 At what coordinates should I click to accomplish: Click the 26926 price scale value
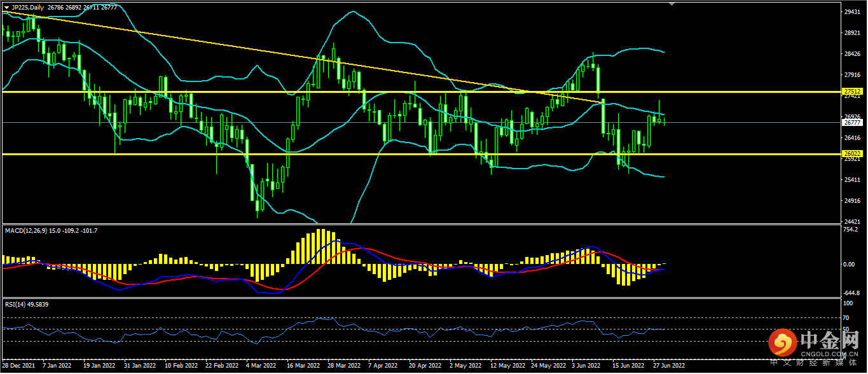pos(851,116)
